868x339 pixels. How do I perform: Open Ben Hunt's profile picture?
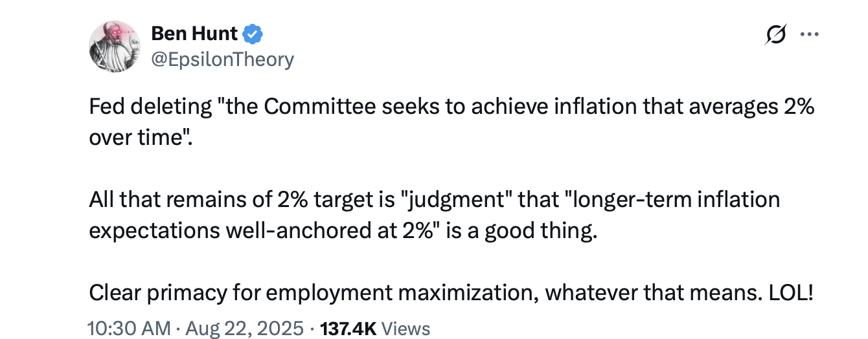[115, 47]
